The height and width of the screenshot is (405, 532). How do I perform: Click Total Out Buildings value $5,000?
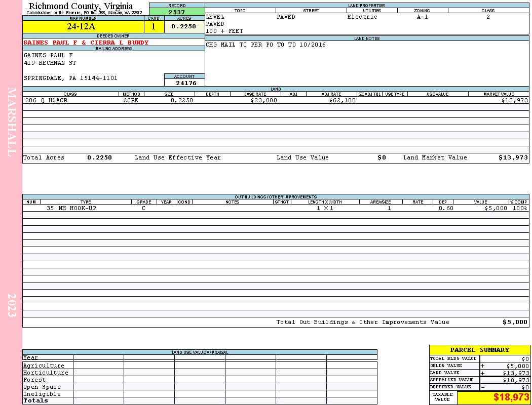point(515,322)
